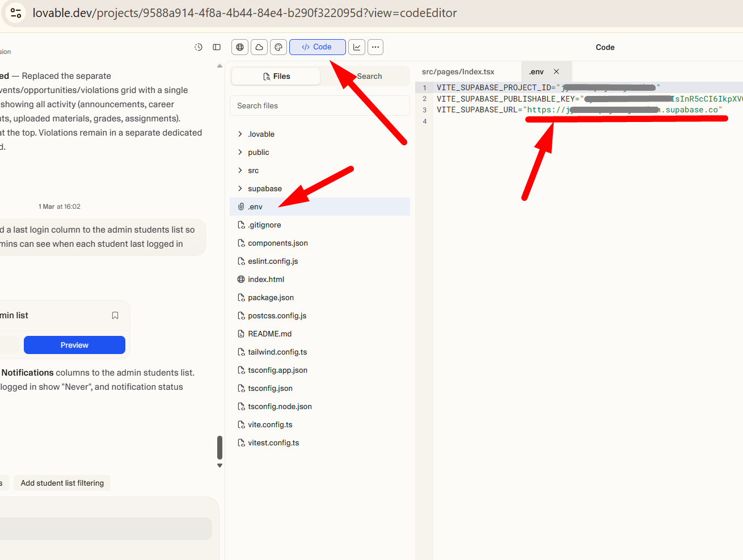Activate the Code mode tab
The image size is (743, 560).
[317, 47]
